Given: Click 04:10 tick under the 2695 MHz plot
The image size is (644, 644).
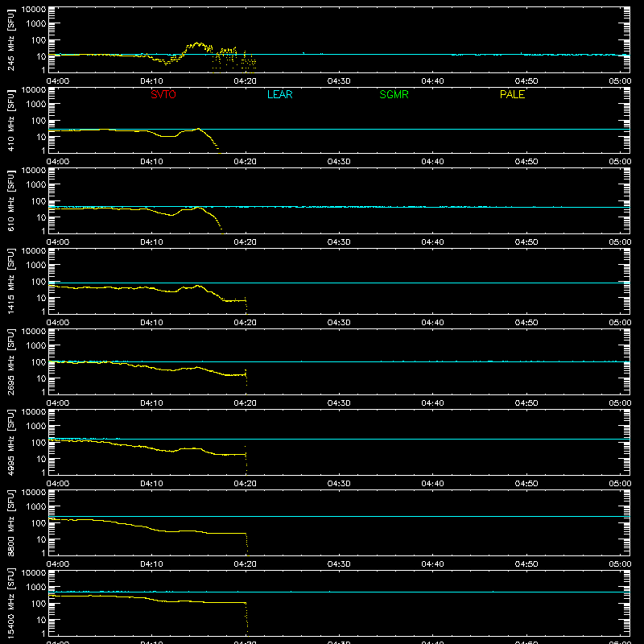Looking at the screenshot, I should tap(151, 403).
